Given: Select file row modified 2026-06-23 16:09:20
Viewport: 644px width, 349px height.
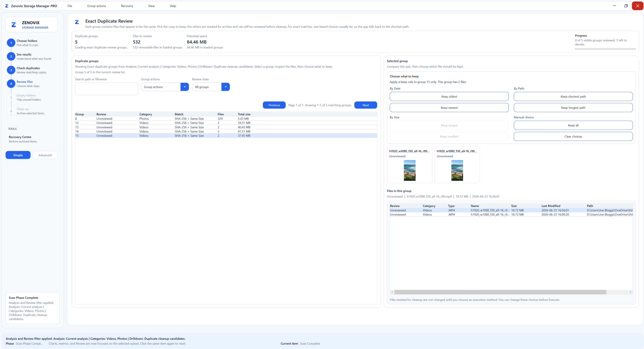Looking at the screenshot, I should (x=511, y=215).
